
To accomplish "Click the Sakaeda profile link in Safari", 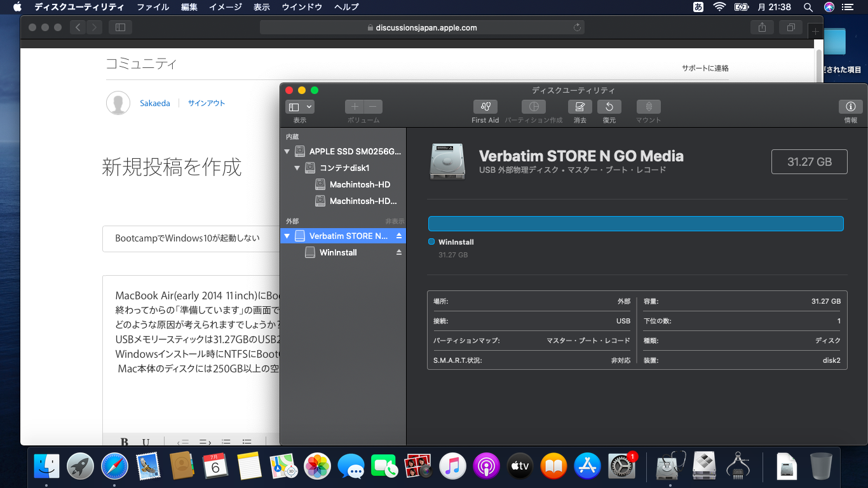I will [155, 103].
